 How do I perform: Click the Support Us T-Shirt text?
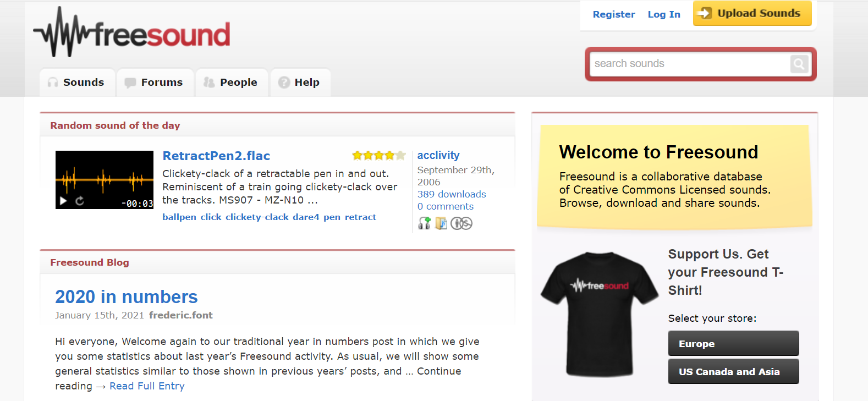(x=726, y=272)
